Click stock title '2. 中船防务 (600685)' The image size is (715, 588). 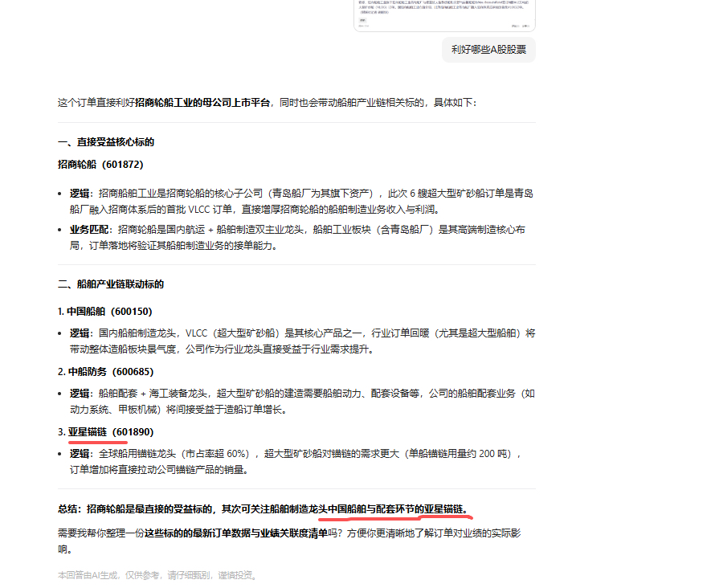[x=106, y=372]
